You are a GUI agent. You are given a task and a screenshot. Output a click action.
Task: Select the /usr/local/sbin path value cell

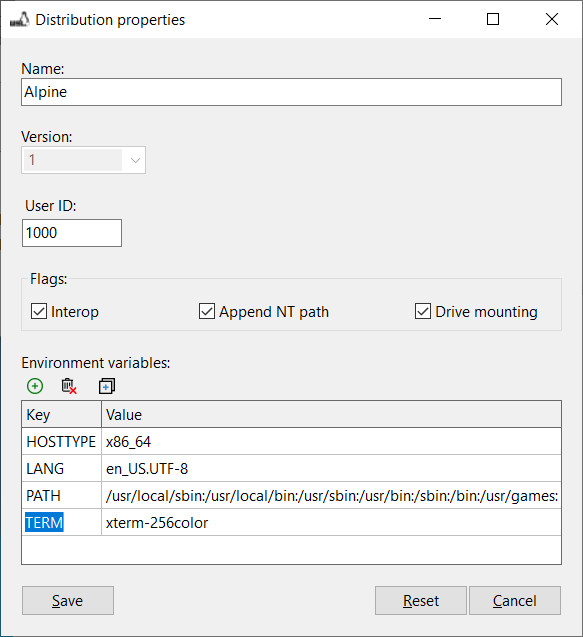click(x=332, y=496)
